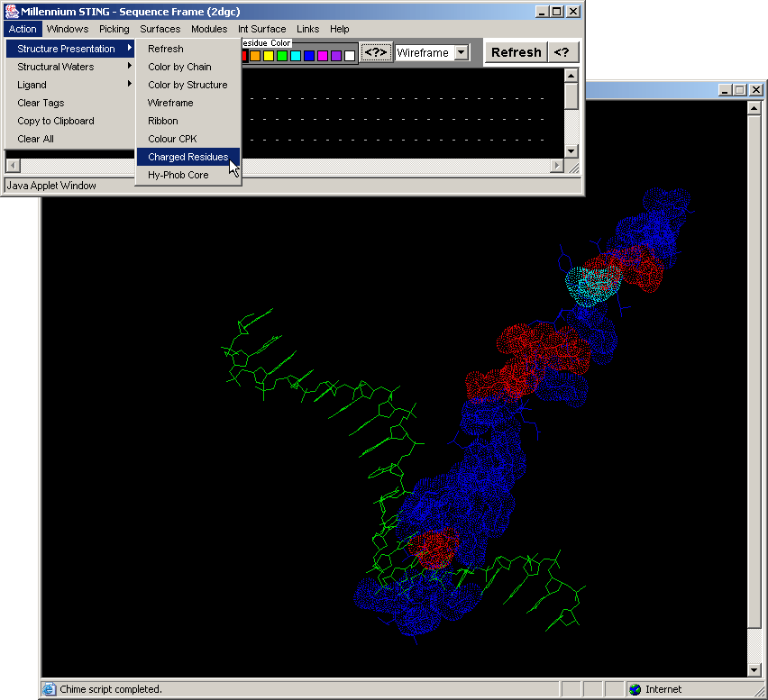Click sequence panel scroll right arrow
Screen dimensions: 768x700
[x=556, y=166]
